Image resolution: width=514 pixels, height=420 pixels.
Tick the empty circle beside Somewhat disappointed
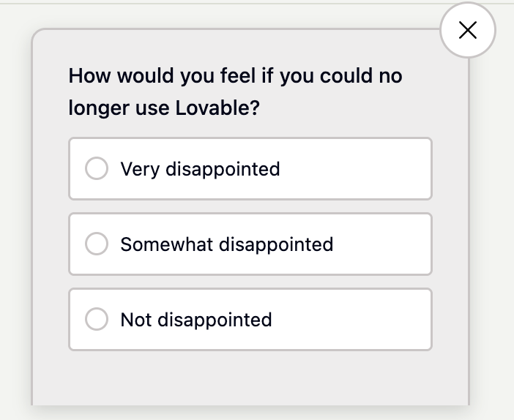pos(97,244)
